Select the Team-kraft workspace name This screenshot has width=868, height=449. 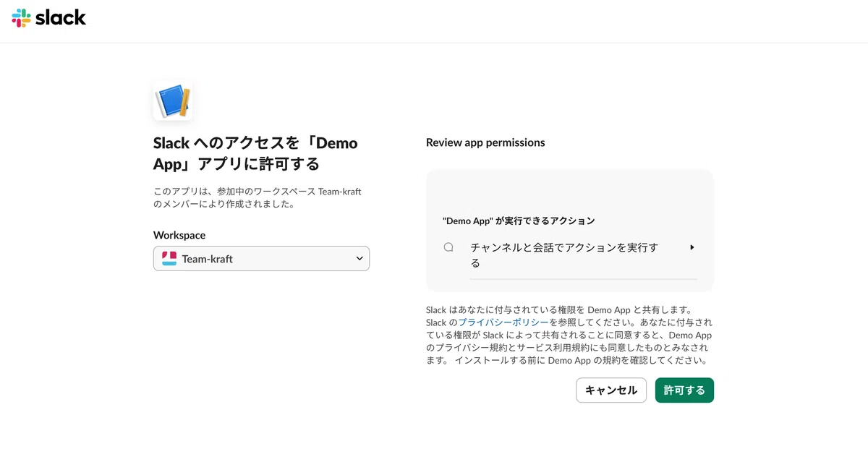[208, 259]
